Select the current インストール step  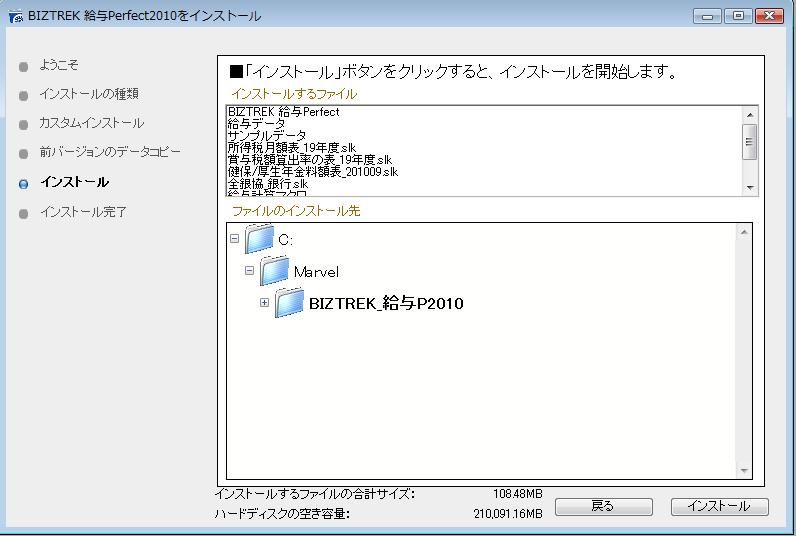[x=75, y=182]
